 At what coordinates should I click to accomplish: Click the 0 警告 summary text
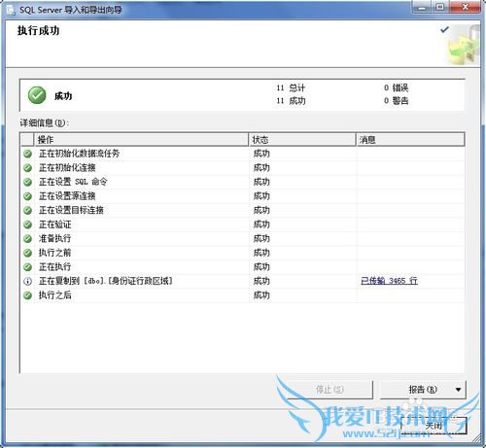tap(396, 101)
